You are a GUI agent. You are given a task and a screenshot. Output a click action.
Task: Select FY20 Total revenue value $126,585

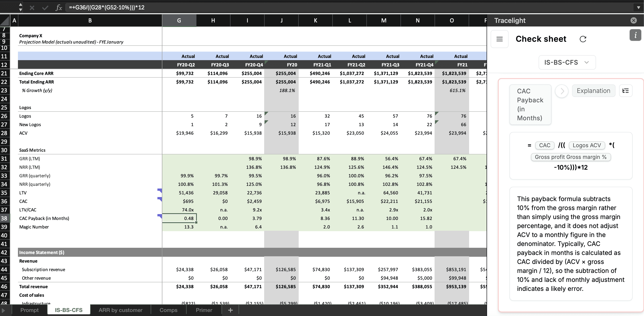(x=281, y=287)
